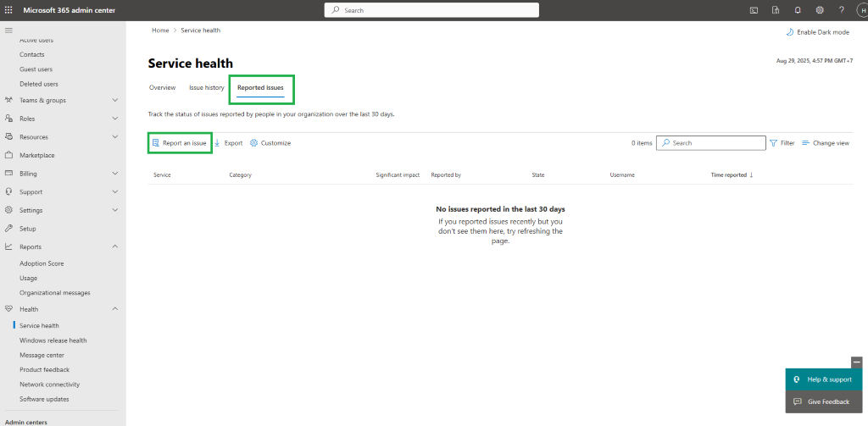Click the Settings gear in sidebar
868x426 pixels.
pyautogui.click(x=8, y=210)
